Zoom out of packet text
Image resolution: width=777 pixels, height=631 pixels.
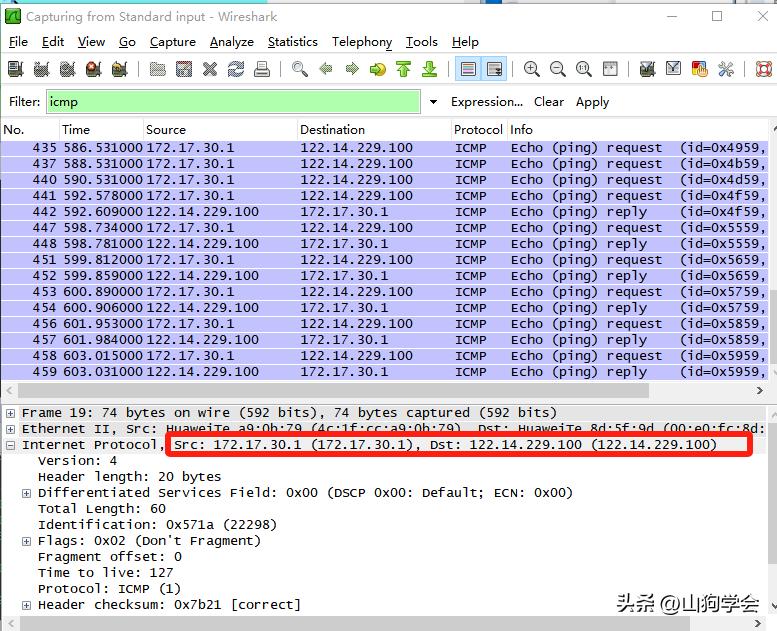point(557,69)
